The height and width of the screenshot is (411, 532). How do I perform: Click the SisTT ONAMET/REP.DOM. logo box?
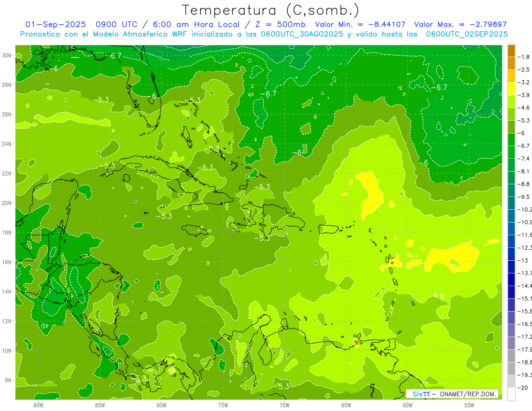pyautogui.click(x=452, y=394)
